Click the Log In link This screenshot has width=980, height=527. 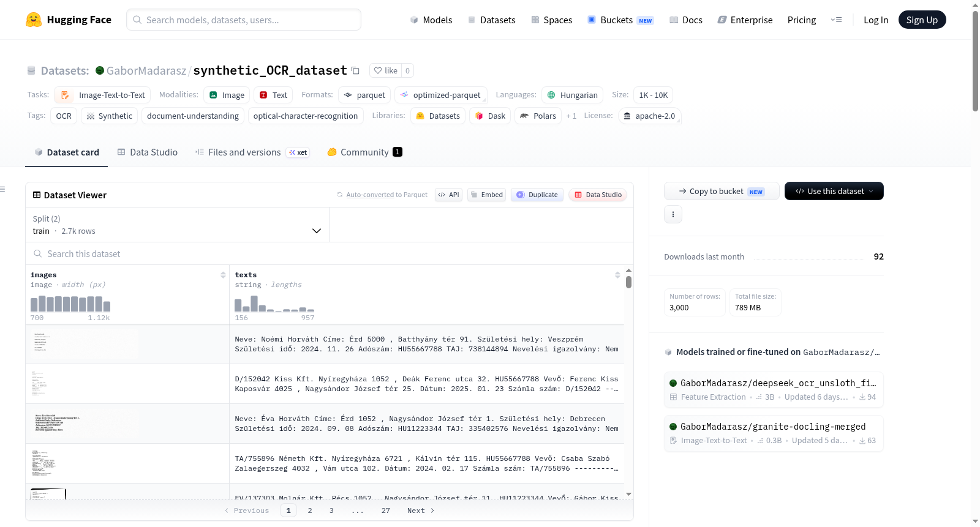[876, 20]
